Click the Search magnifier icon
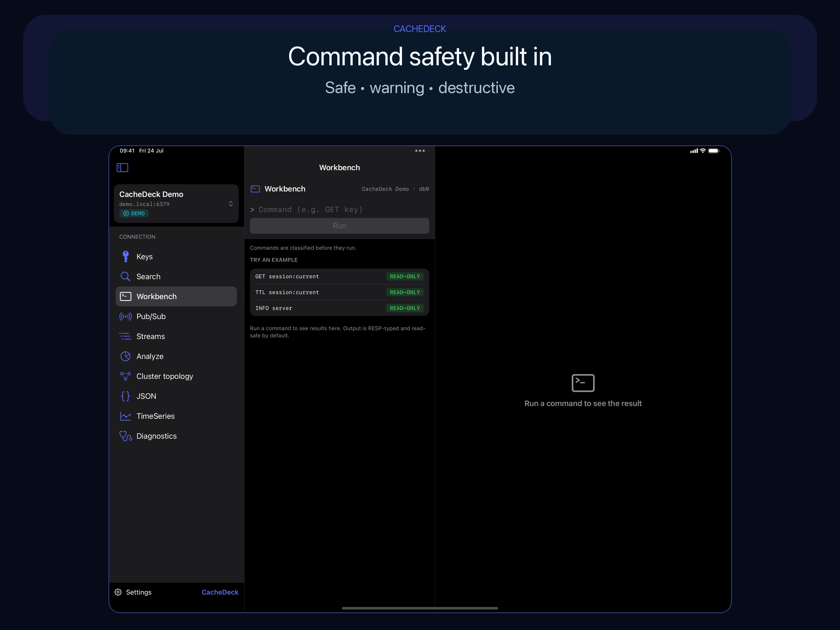 click(125, 277)
